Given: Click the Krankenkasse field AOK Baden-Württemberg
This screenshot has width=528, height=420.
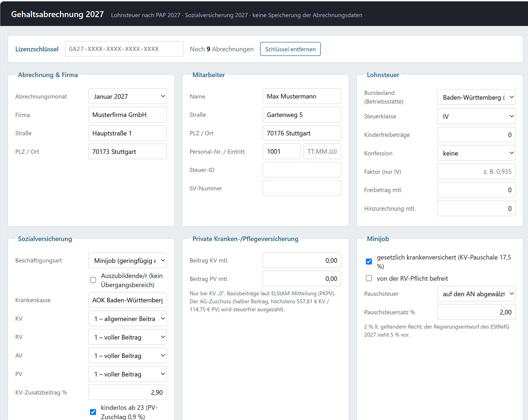Looking at the screenshot, I should pos(127,300).
